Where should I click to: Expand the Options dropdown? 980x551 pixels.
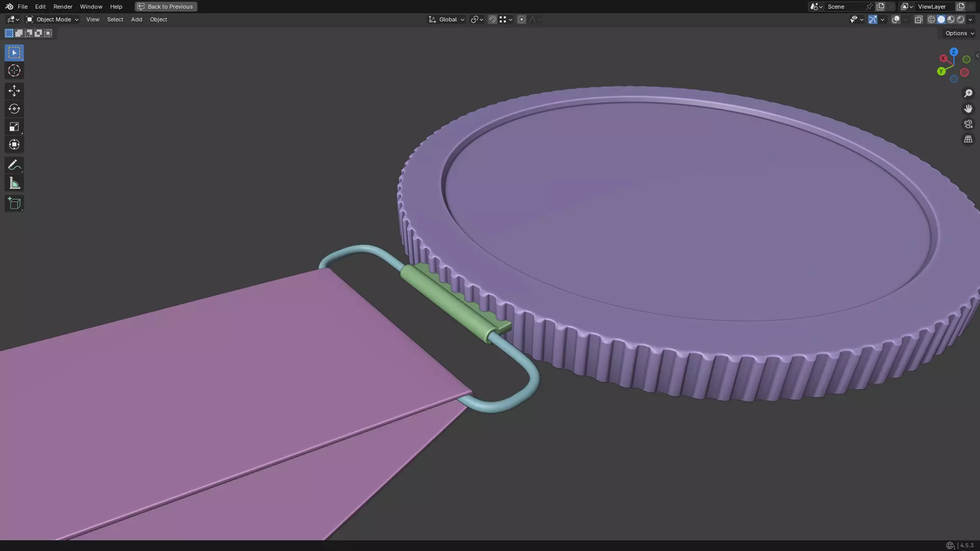coord(959,33)
